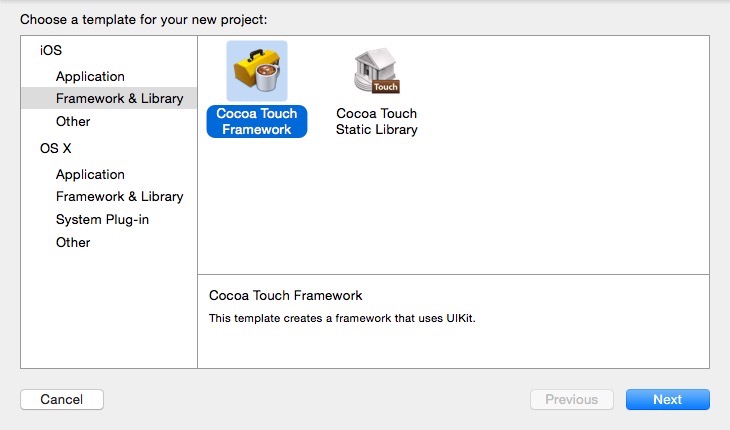Screen dimensions: 730x430
Task: Click the greyed-out Previous button
Action: (571, 400)
